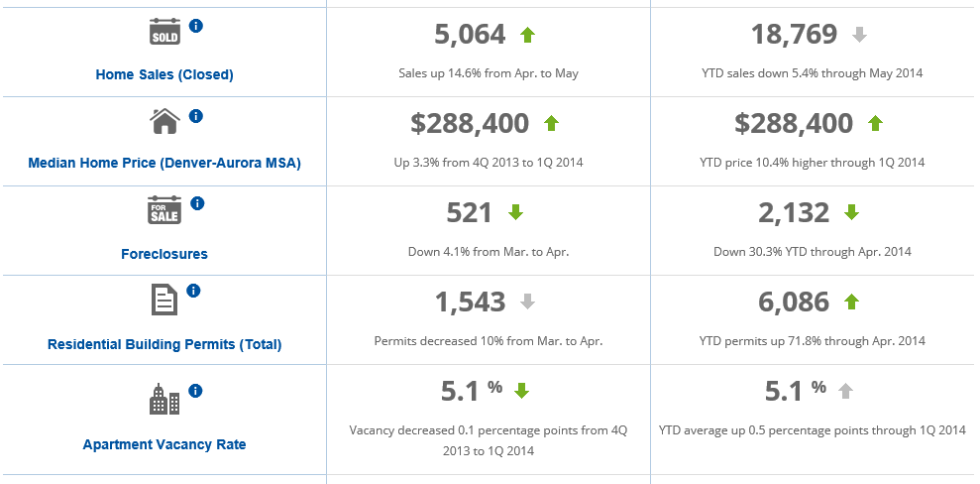Follow the Apartment Vacancy Rate link
This screenshot has height=484, width=980.
(164, 444)
